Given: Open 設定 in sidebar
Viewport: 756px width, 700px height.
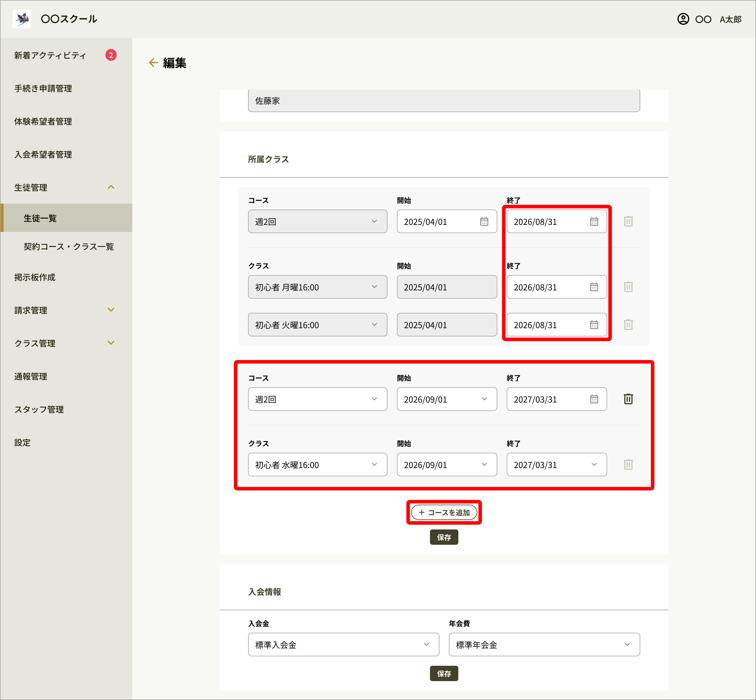Looking at the screenshot, I should pos(22,442).
